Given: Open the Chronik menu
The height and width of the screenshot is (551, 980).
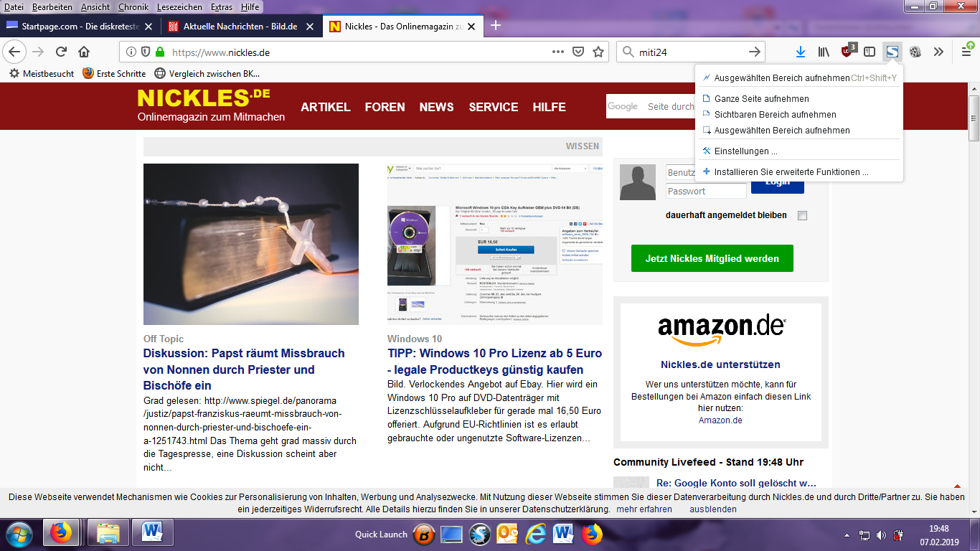Looking at the screenshot, I should (133, 6).
